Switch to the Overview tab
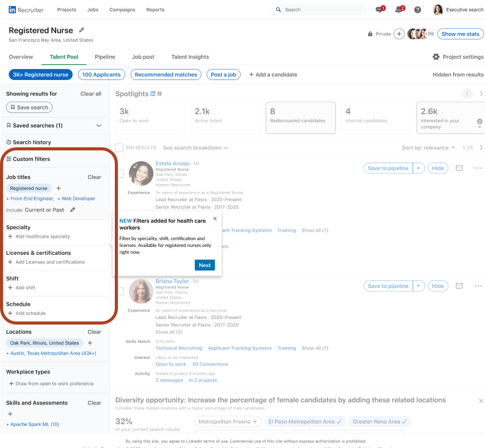This screenshot has width=485, height=448. point(21,57)
